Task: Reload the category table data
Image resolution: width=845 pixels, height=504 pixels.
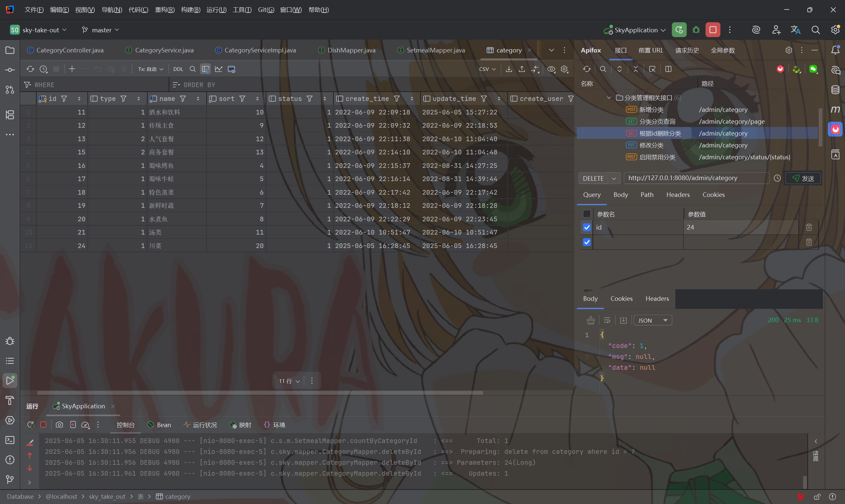Action: (30, 69)
